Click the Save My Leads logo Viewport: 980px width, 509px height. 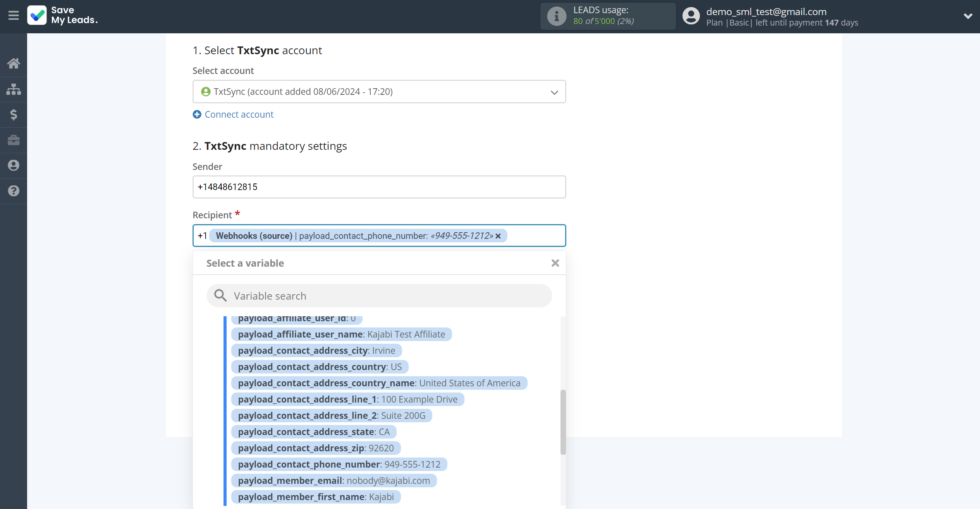tap(62, 15)
